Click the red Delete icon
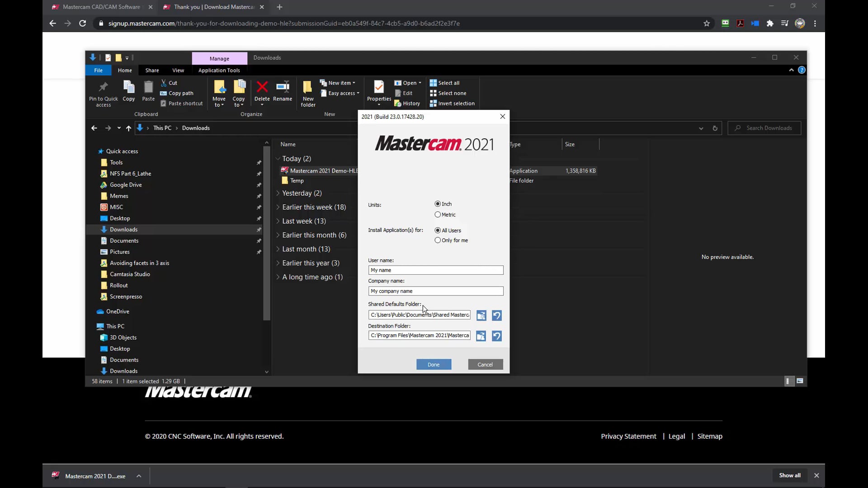Viewport: 868px width, 488px height. click(x=262, y=87)
